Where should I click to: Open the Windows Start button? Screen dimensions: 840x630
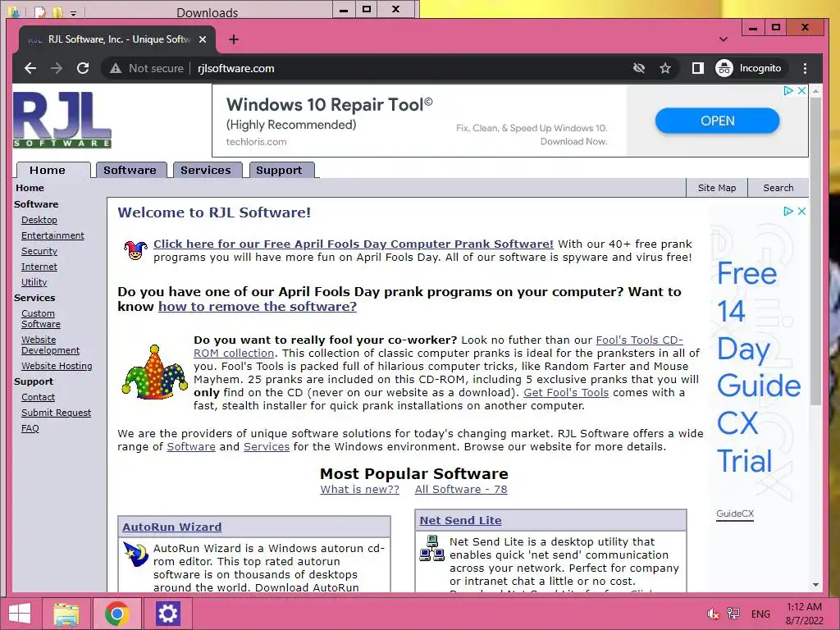click(20, 614)
